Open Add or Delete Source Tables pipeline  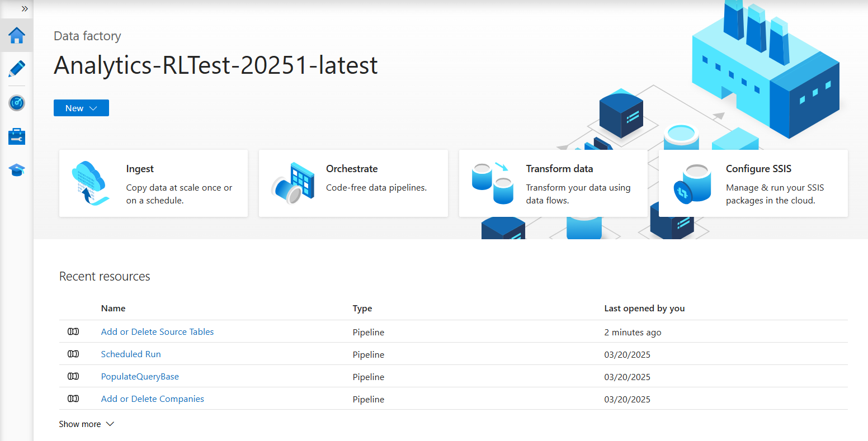coord(157,332)
